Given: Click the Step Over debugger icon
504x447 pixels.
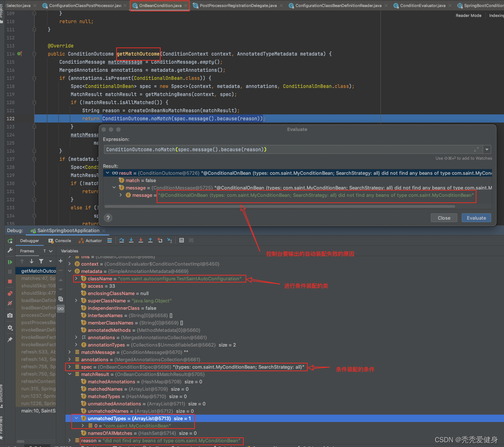Looking at the screenshot, I should point(122,240).
